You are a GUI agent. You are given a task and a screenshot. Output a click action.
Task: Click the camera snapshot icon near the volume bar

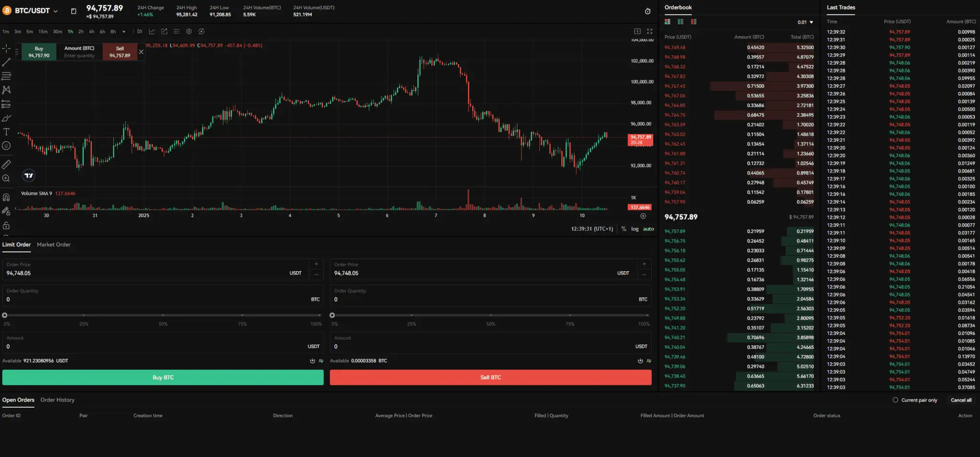point(643,216)
